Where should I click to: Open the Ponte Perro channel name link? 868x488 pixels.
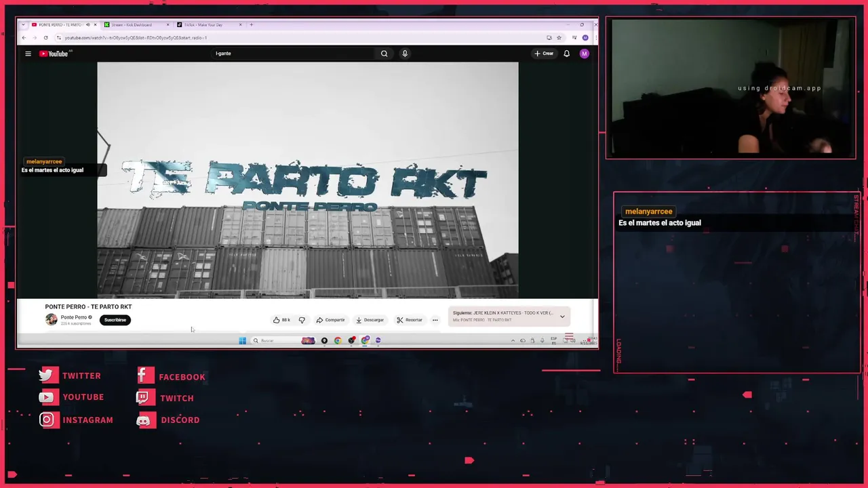(x=74, y=317)
